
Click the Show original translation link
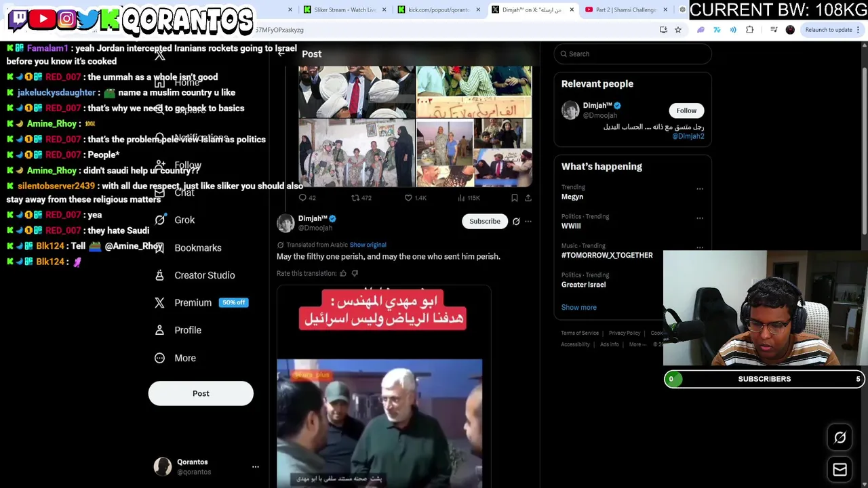click(368, 245)
